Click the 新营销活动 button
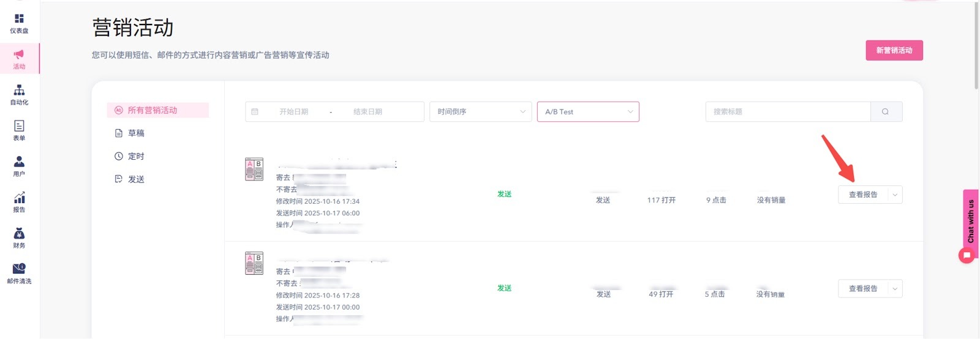This screenshot has height=339, width=980. coord(894,51)
